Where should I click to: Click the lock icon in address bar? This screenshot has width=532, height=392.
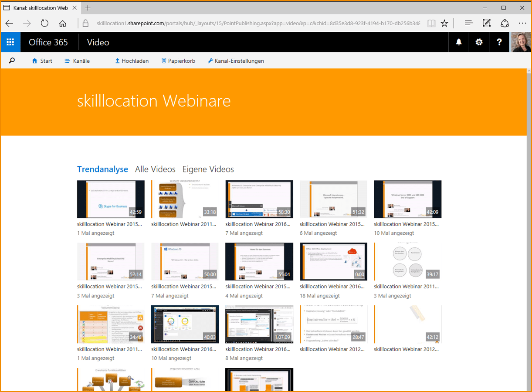[85, 24]
